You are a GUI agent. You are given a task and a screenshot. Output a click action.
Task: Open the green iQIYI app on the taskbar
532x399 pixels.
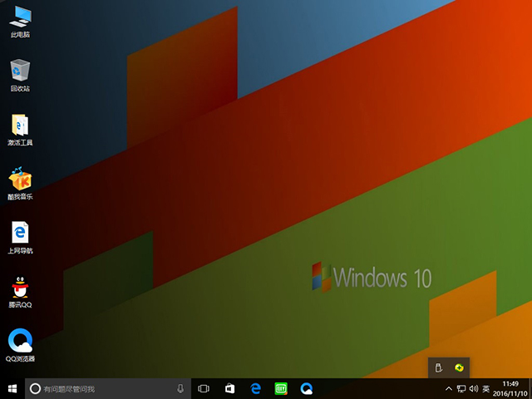coord(281,388)
